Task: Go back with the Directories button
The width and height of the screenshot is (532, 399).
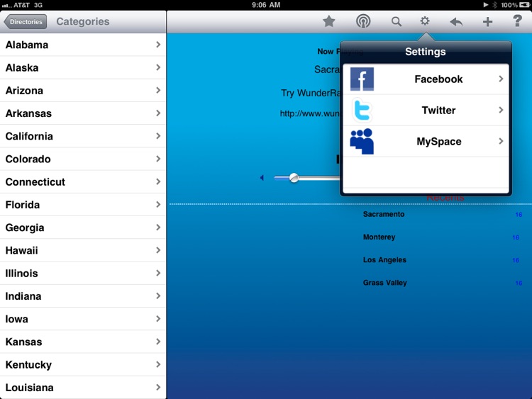Action: pos(26,22)
